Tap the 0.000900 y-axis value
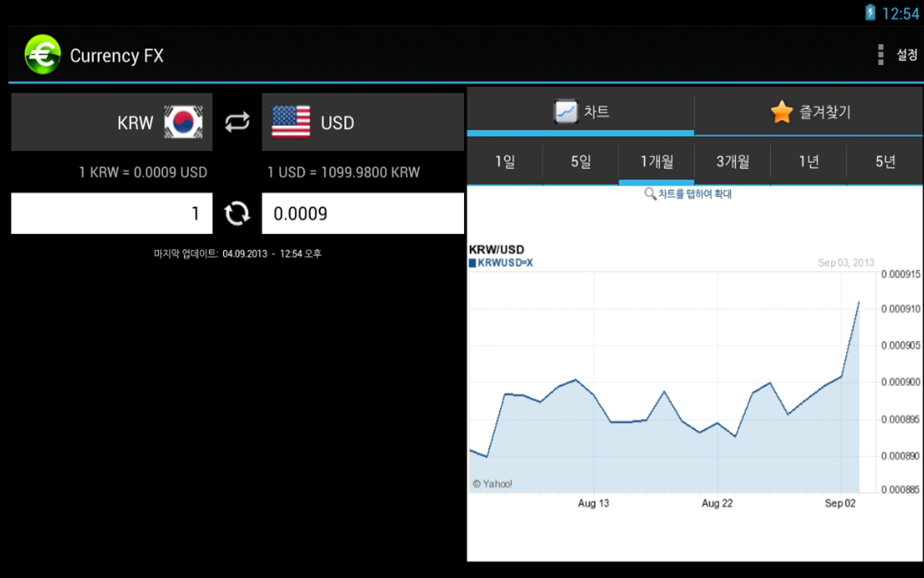The image size is (924, 578). pos(901,382)
